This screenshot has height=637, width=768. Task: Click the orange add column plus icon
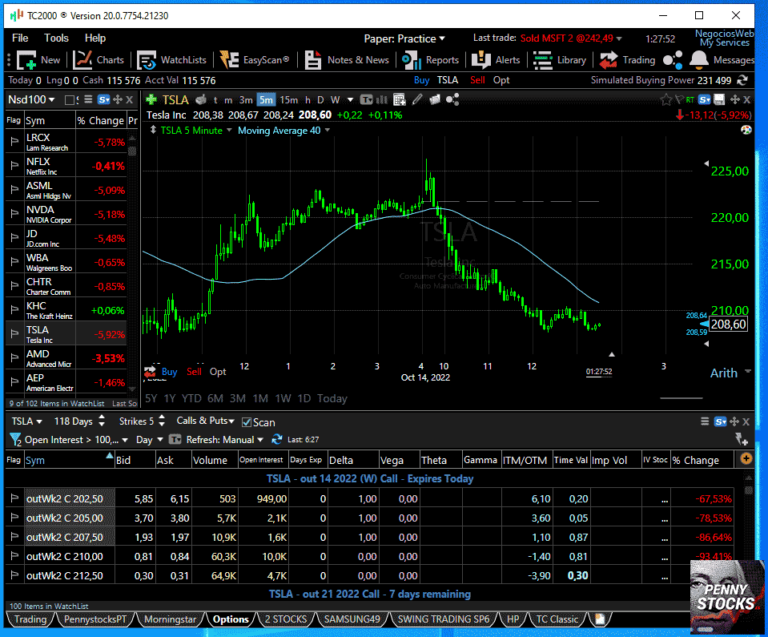pos(745,459)
